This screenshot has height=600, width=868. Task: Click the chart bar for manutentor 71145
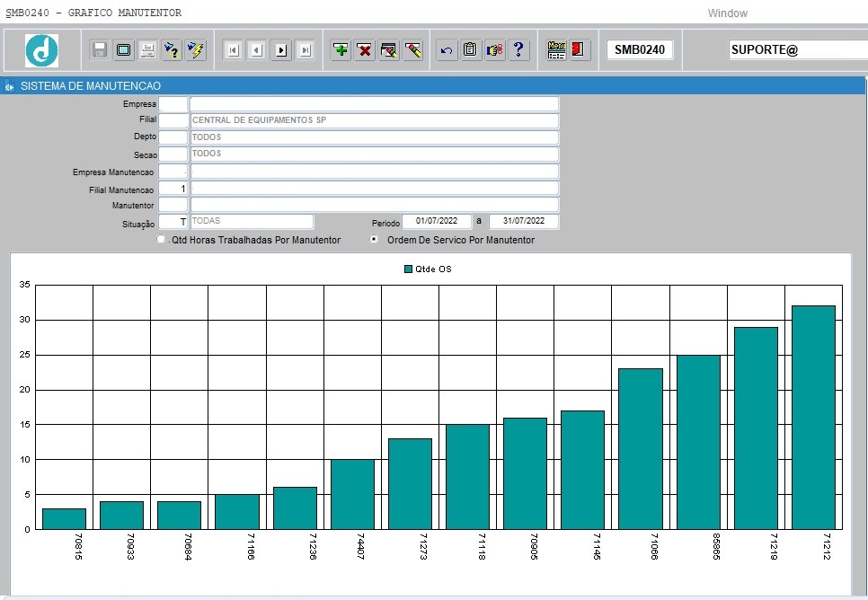(x=582, y=470)
